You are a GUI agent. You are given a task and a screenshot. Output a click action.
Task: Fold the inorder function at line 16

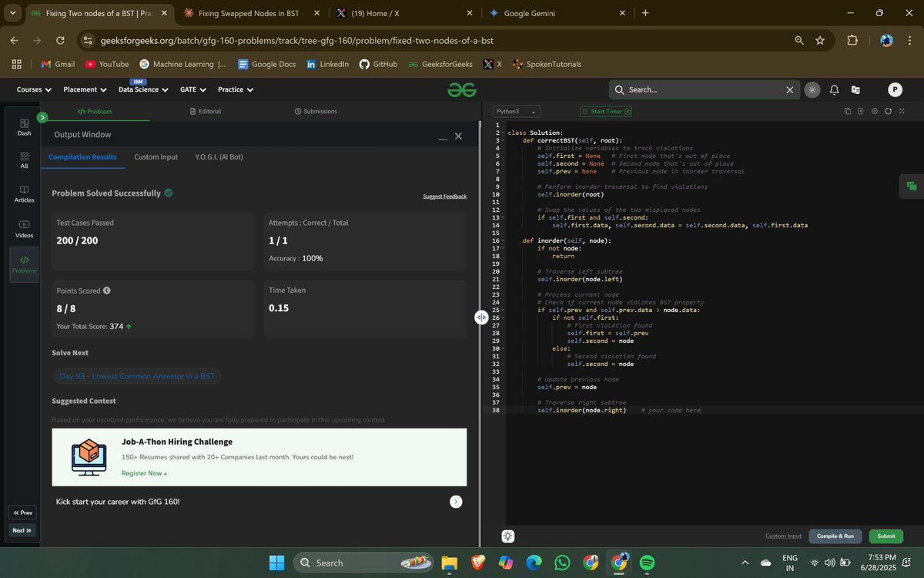point(503,241)
